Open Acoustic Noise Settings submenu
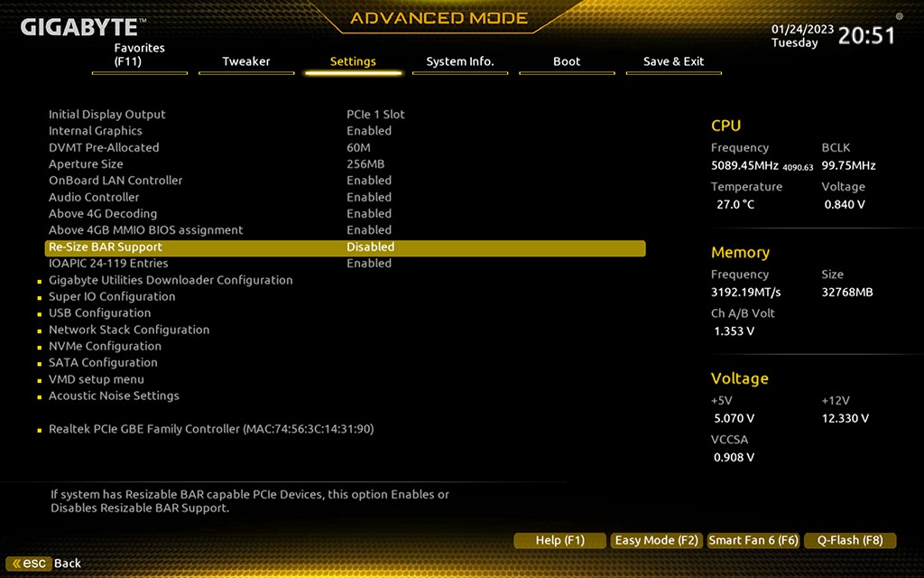This screenshot has height=578, width=924. [x=114, y=396]
